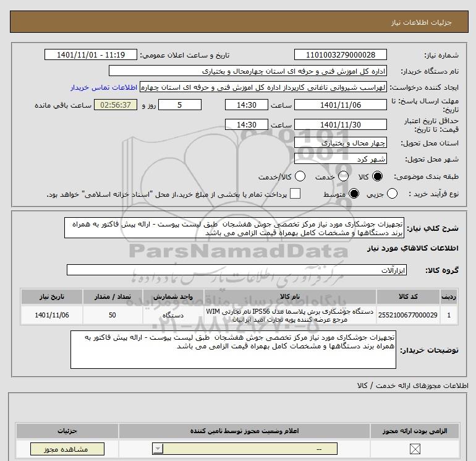Toggle the اسناد خزانه اسلامی payment checkbox
Viewport: 476px width, 461px height.
coord(295,194)
